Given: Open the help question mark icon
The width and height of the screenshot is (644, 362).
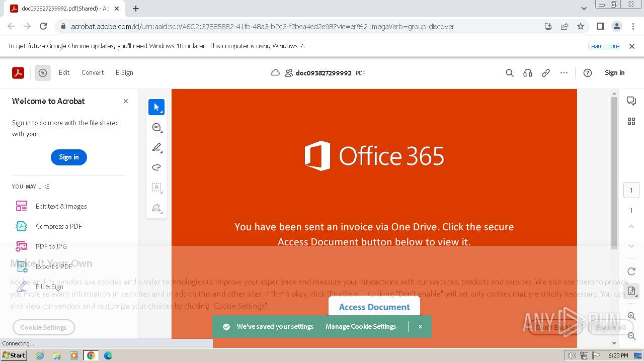Looking at the screenshot, I should pyautogui.click(x=588, y=73).
